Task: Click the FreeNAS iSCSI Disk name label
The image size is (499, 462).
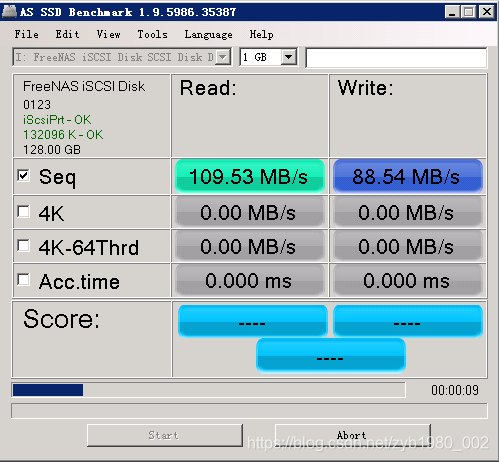Action: [84, 86]
